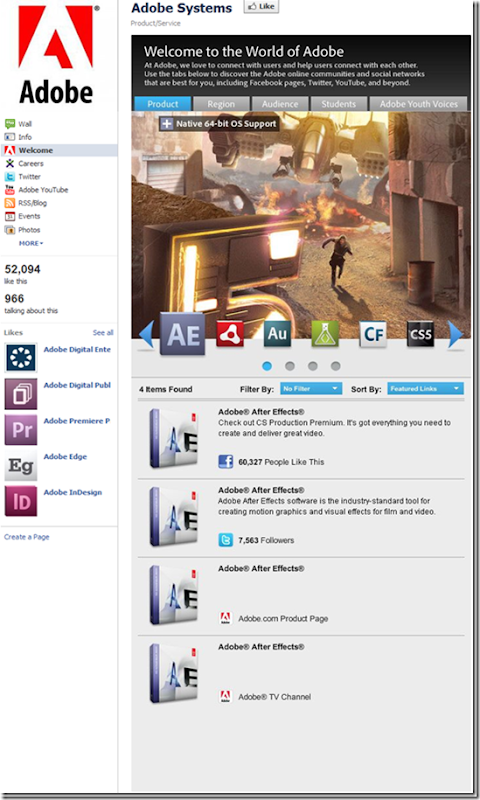
Task: Click After Effects box thumbnail in TV Channel row
Action: tap(173, 673)
